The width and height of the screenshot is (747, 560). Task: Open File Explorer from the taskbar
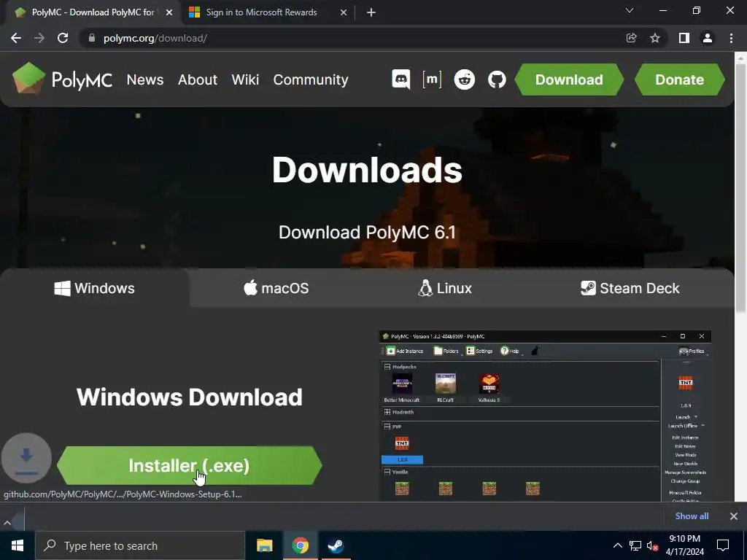[264, 545]
